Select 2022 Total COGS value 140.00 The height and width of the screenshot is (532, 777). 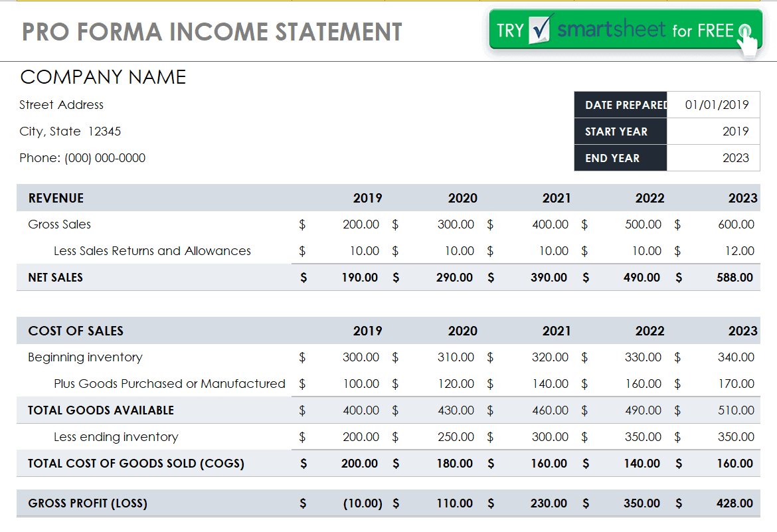coord(642,464)
